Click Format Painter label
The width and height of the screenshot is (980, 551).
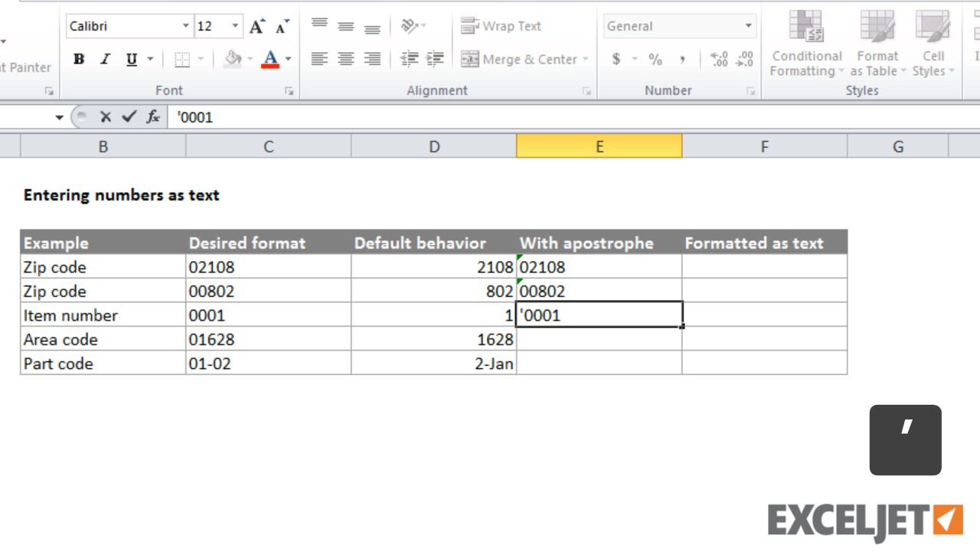click(25, 67)
